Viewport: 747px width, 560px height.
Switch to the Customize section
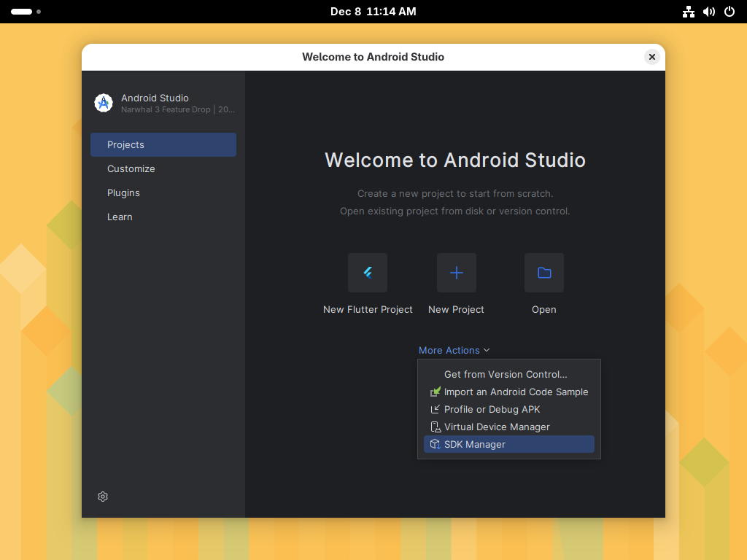(131, 168)
